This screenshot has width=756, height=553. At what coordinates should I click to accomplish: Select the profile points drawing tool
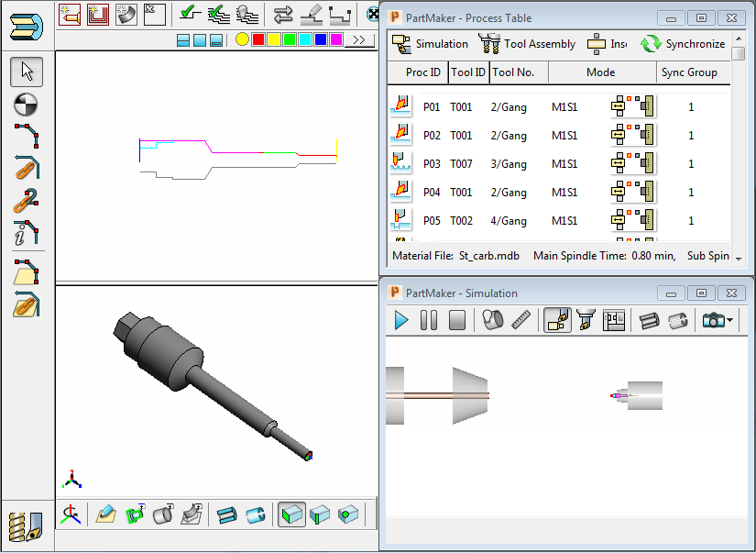[27, 136]
